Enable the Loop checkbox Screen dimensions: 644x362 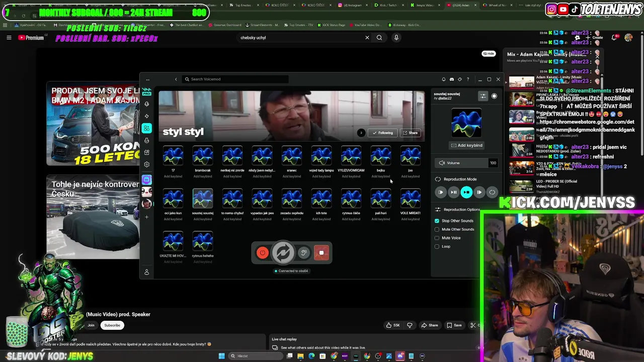pyautogui.click(x=437, y=246)
